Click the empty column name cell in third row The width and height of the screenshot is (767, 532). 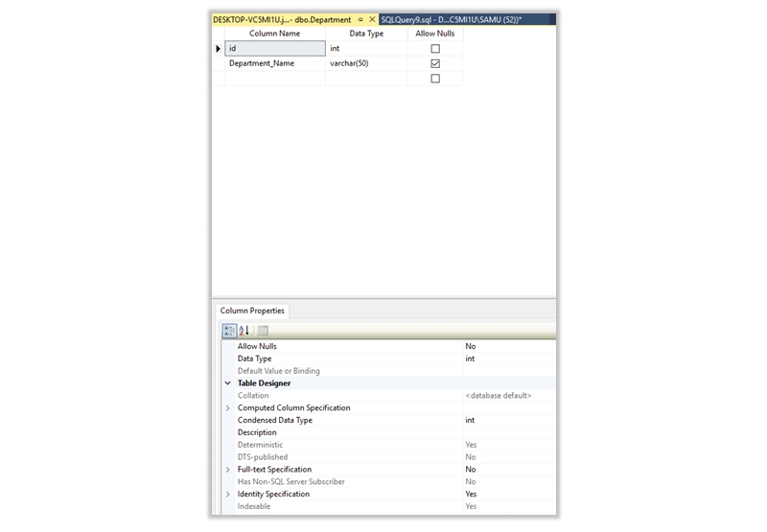pos(275,79)
